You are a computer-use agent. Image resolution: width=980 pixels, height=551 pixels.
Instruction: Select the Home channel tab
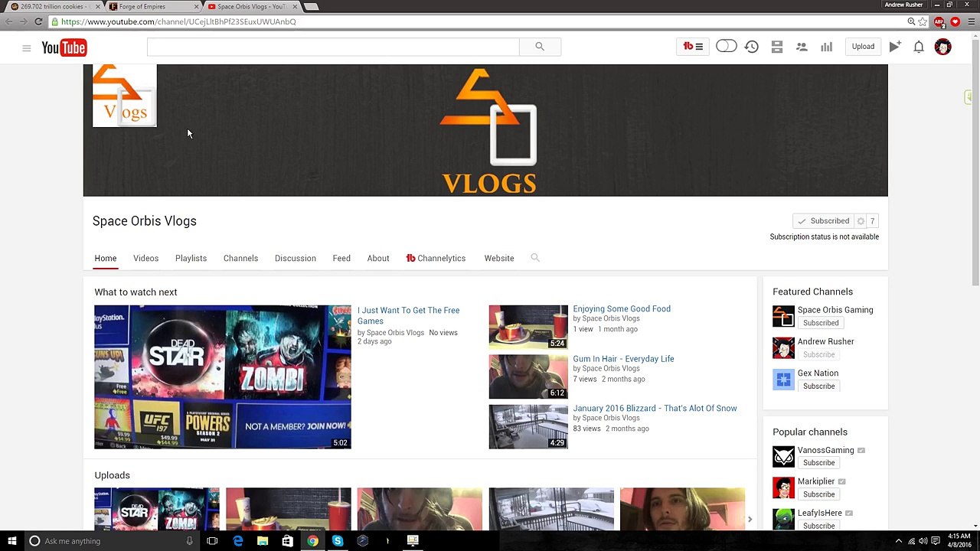(x=106, y=259)
